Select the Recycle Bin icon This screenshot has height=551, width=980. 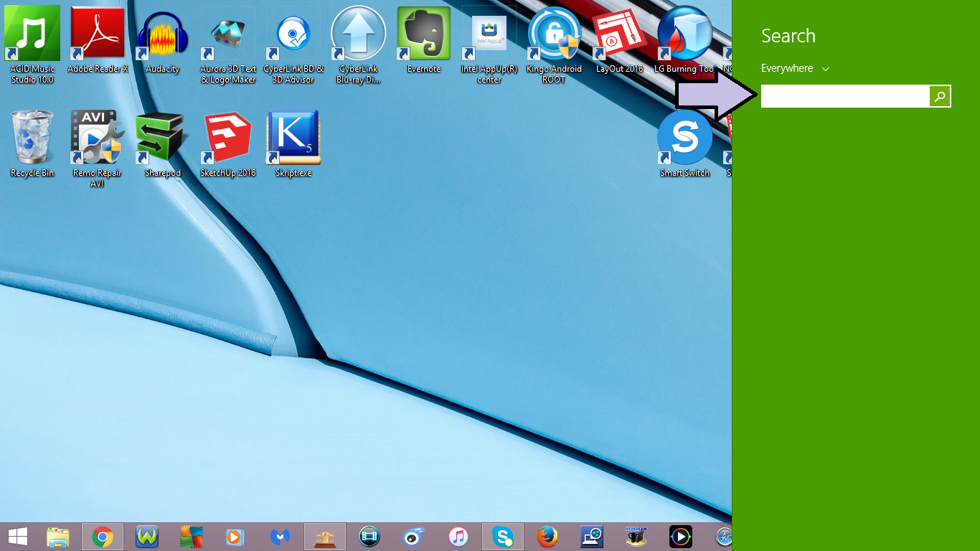tap(32, 143)
